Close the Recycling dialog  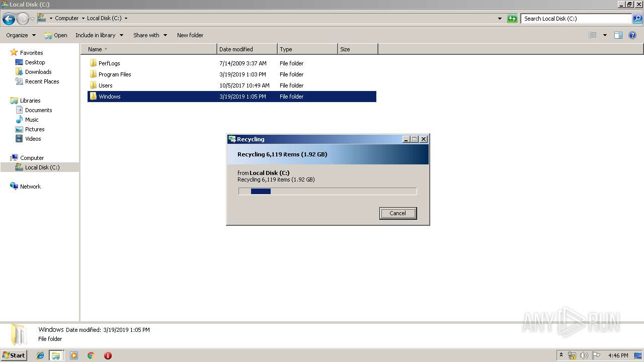point(424,139)
